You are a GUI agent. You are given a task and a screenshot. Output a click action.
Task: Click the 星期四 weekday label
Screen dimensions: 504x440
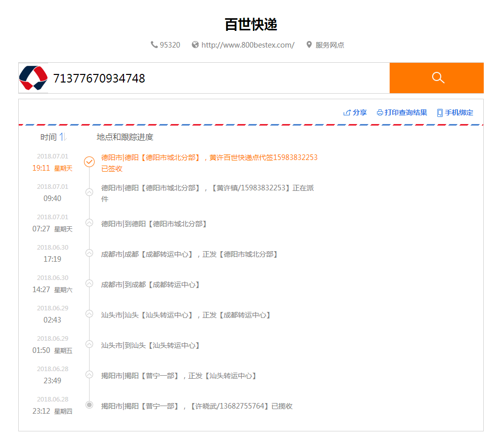pyautogui.click(x=63, y=412)
